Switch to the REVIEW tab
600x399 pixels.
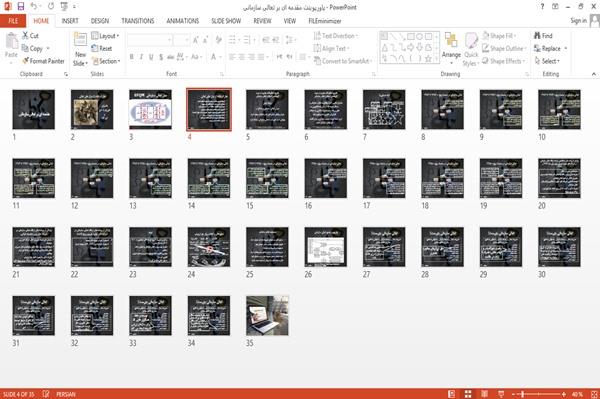[262, 21]
